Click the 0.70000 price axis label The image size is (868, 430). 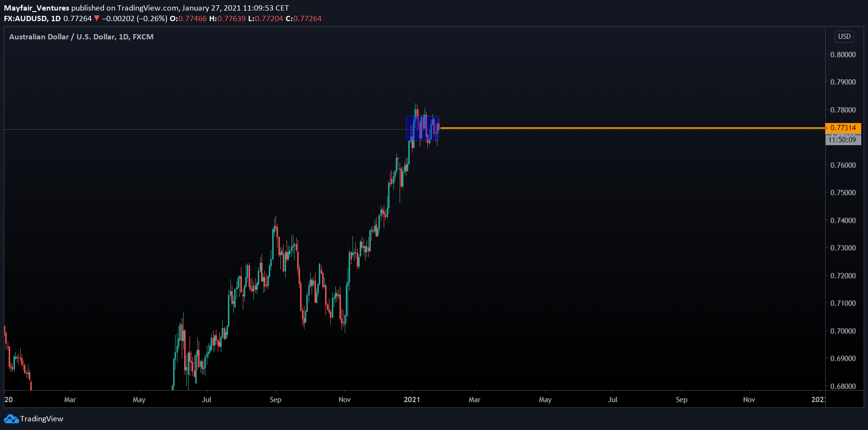tap(843, 331)
